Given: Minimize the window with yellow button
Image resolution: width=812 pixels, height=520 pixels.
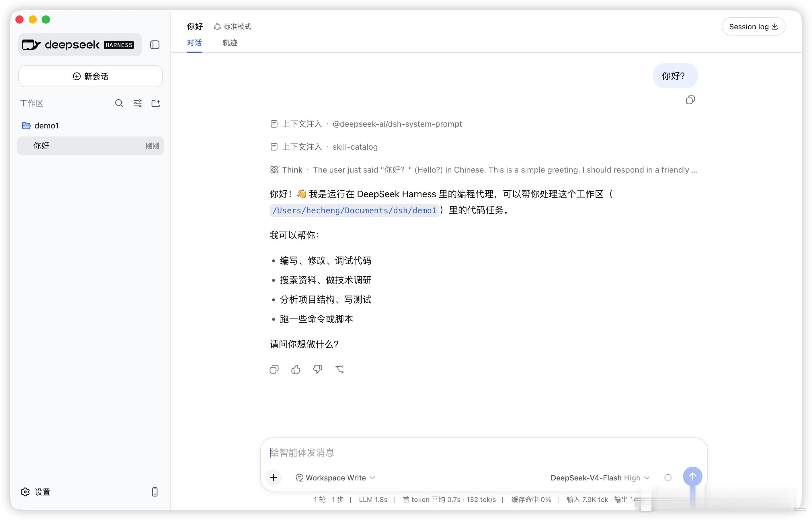Looking at the screenshot, I should tap(33, 19).
